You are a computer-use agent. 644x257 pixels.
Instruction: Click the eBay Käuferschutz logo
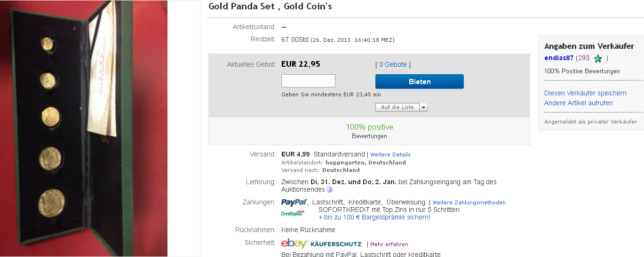(321, 244)
